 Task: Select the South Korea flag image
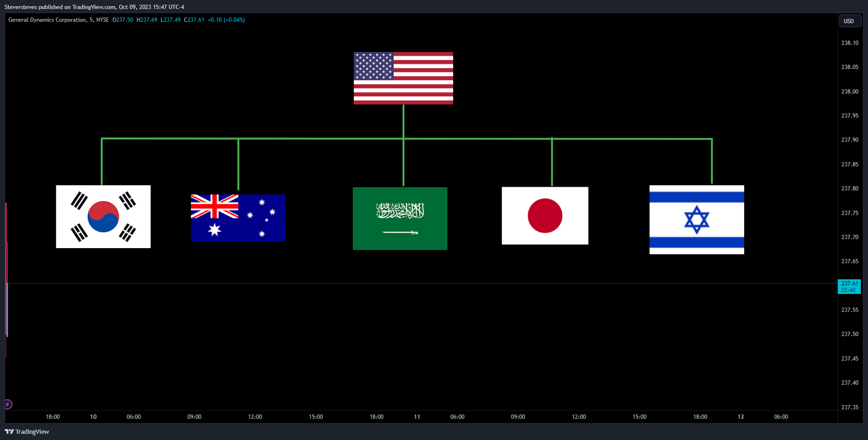[103, 216]
